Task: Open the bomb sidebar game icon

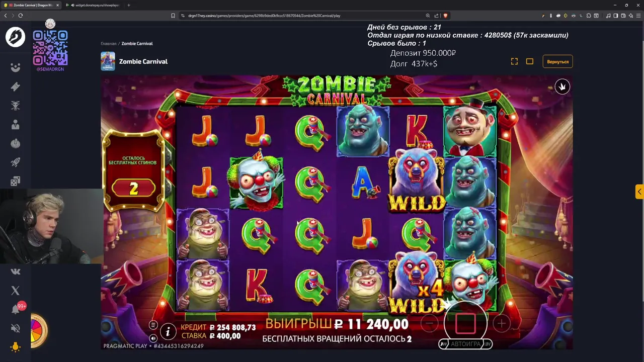Action: (x=16, y=144)
